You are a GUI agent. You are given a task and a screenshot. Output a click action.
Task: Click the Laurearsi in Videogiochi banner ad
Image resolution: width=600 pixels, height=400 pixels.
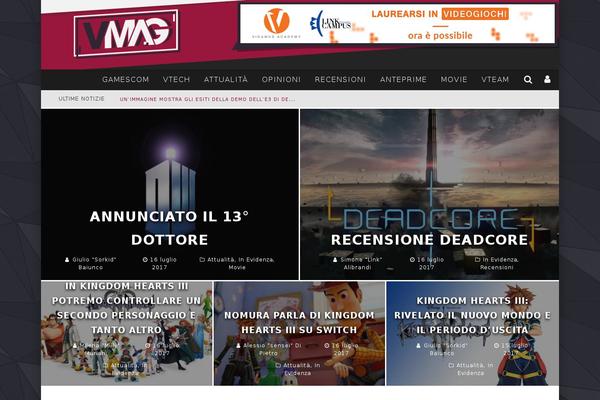397,24
